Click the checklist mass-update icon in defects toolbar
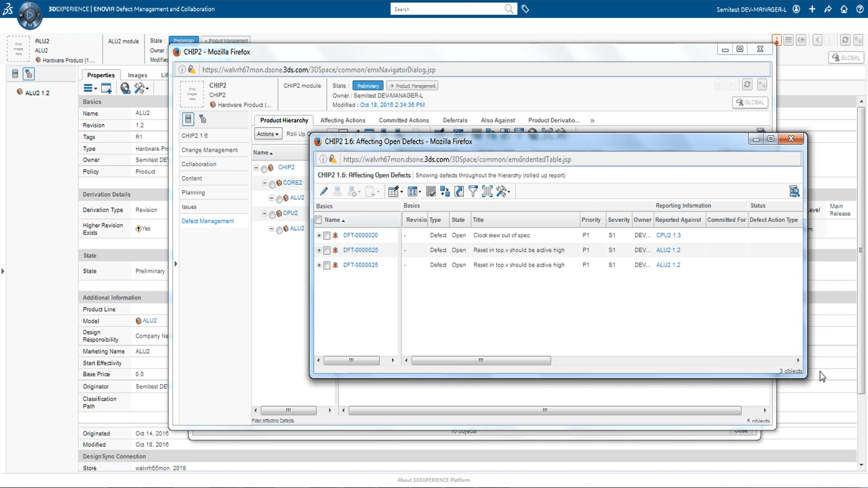This screenshot has height=488, width=868. point(431,192)
